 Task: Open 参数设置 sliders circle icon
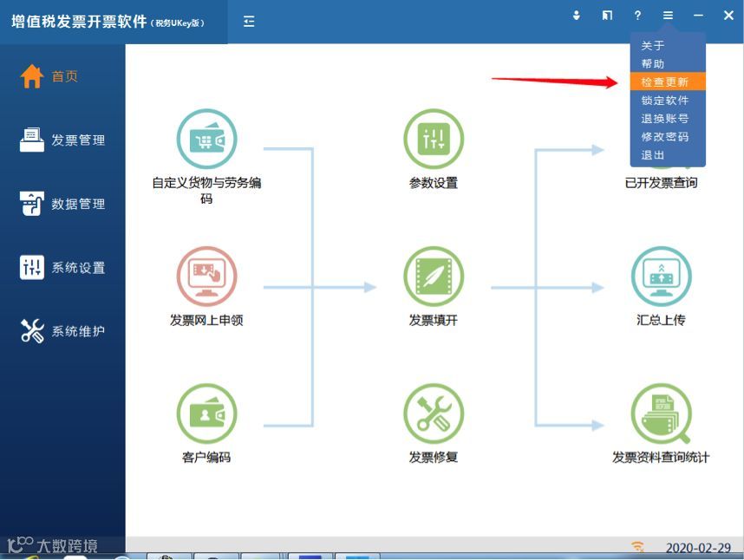click(434, 139)
